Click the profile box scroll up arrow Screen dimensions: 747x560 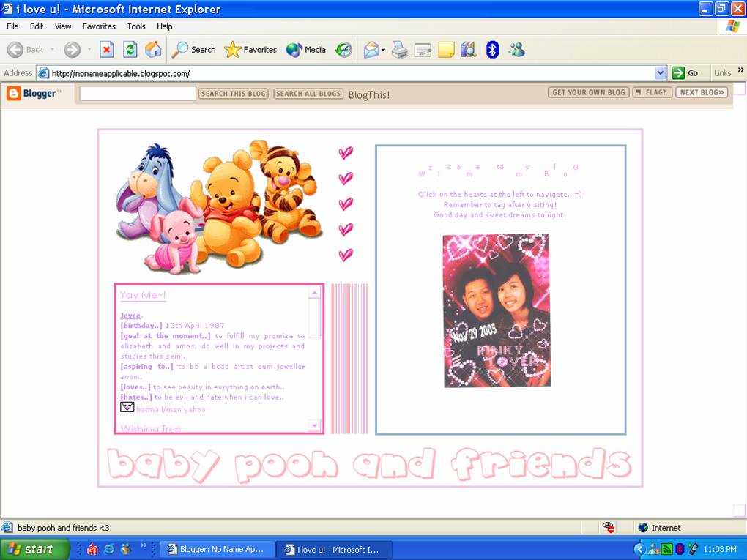pos(315,292)
